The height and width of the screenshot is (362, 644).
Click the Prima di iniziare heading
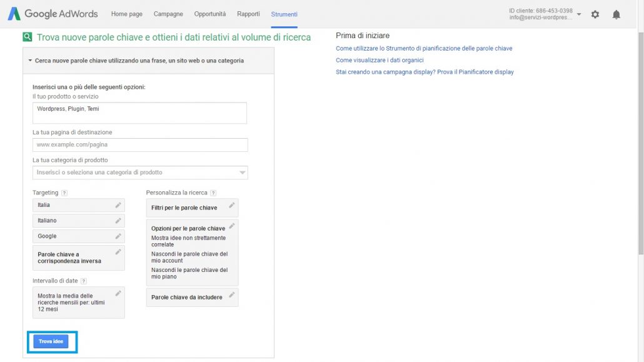[x=363, y=36]
